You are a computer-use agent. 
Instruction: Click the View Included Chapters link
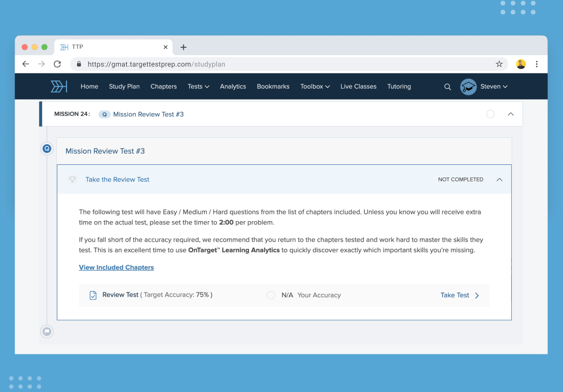[116, 267]
